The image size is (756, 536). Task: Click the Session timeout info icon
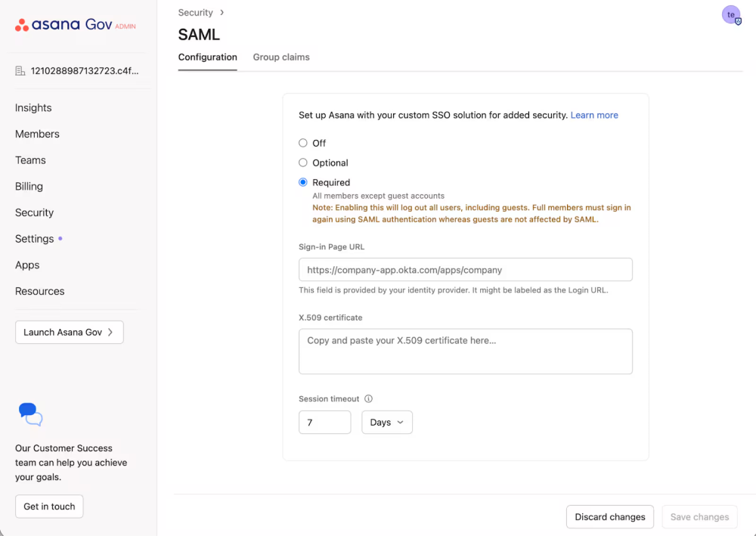[369, 399]
